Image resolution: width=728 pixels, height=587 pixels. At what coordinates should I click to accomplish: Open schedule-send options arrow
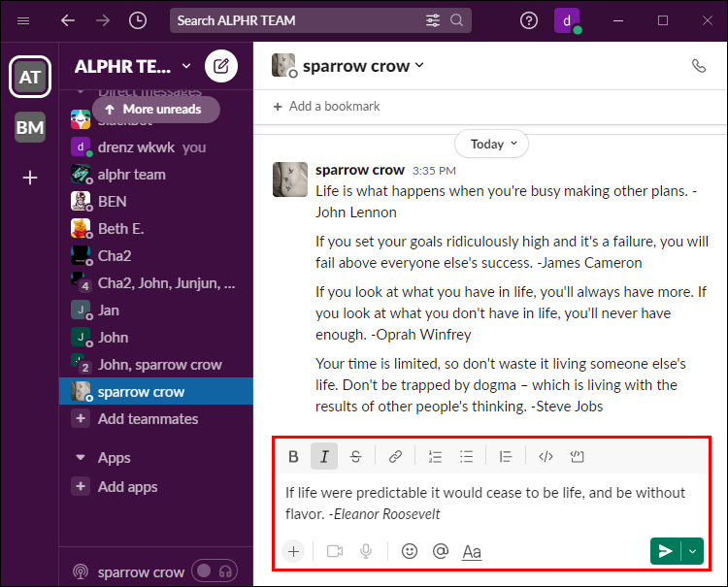(x=693, y=551)
